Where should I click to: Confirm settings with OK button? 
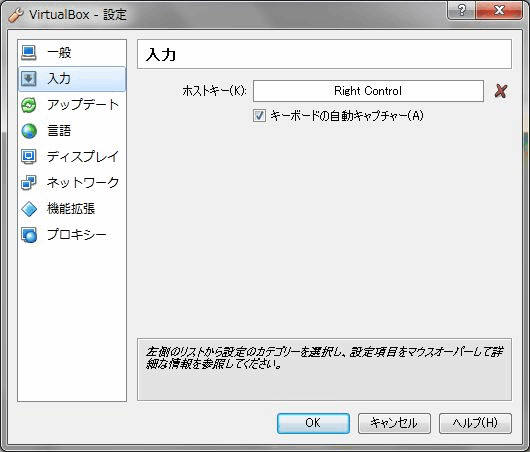tap(313, 423)
